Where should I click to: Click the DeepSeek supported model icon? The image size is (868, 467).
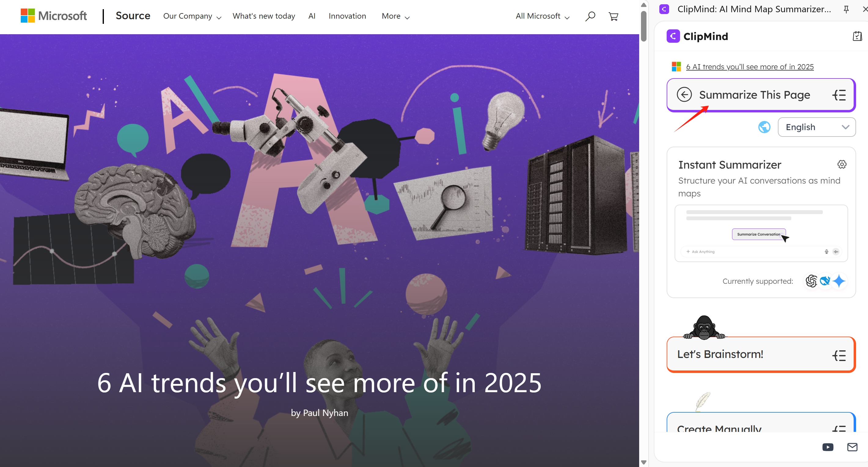point(825,281)
